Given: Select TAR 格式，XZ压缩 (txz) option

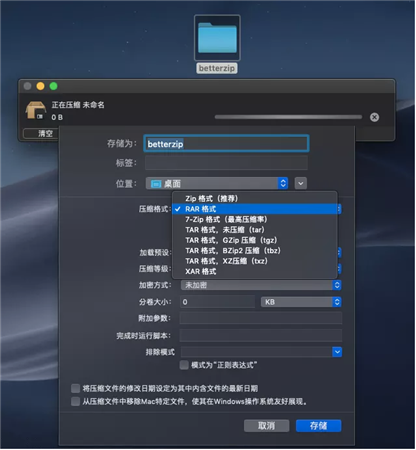Looking at the screenshot, I should tap(255, 261).
